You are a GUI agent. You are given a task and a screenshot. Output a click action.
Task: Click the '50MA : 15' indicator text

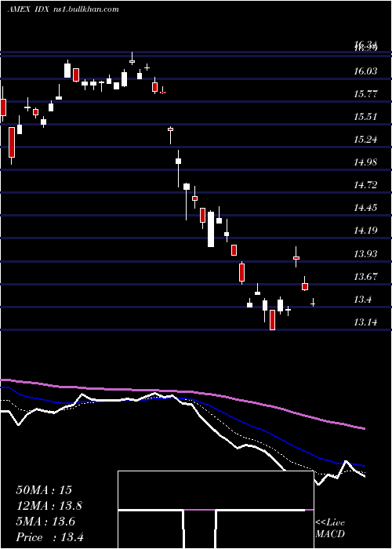43,490
